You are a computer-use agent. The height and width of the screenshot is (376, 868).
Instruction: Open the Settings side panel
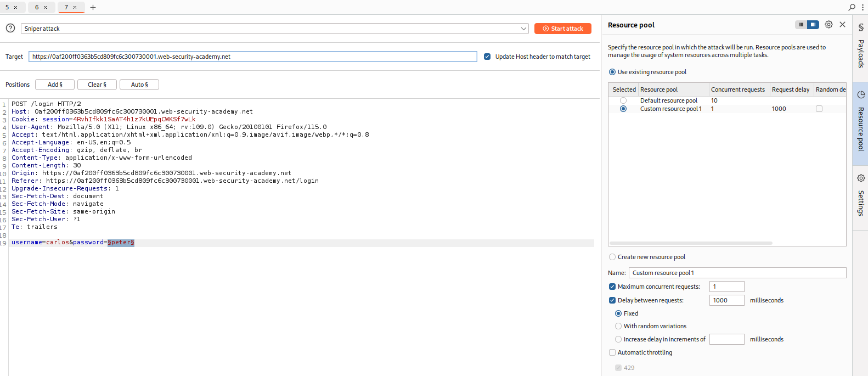coord(860,195)
